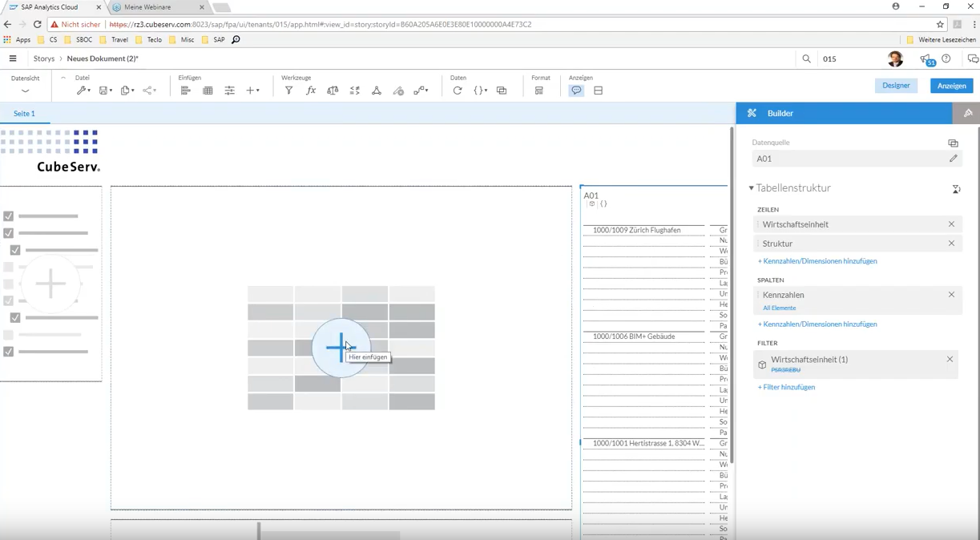Refresh the data with the Daten refresh icon
The height and width of the screenshot is (540, 980).
tap(457, 91)
